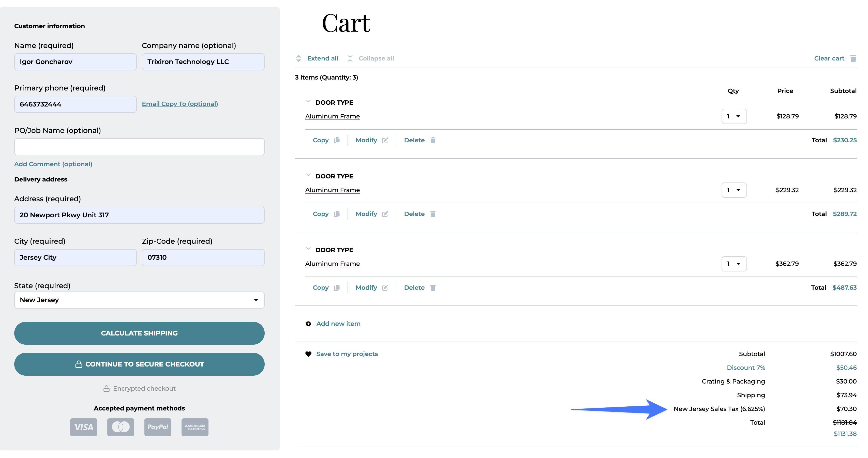Click modify pencil icon for $362.79 item
This screenshot has width=868, height=458.
click(385, 288)
